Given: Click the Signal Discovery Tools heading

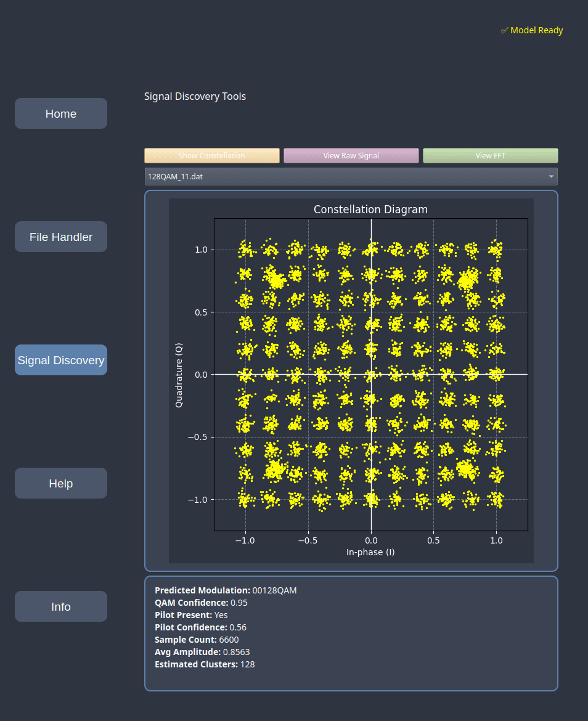Looking at the screenshot, I should tap(195, 96).
